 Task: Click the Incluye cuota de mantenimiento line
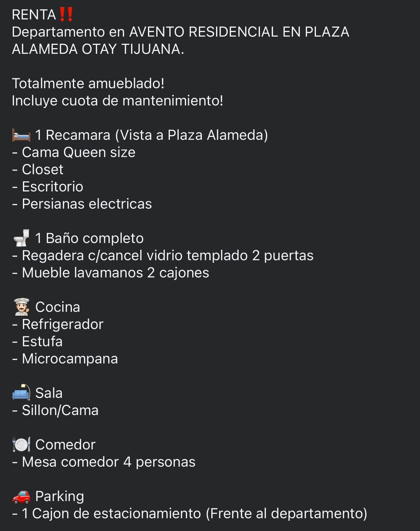point(118,101)
